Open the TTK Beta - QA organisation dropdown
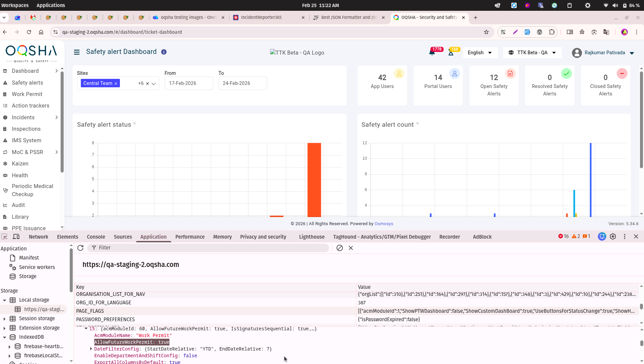This screenshot has height=364, width=644. tap(532, 53)
